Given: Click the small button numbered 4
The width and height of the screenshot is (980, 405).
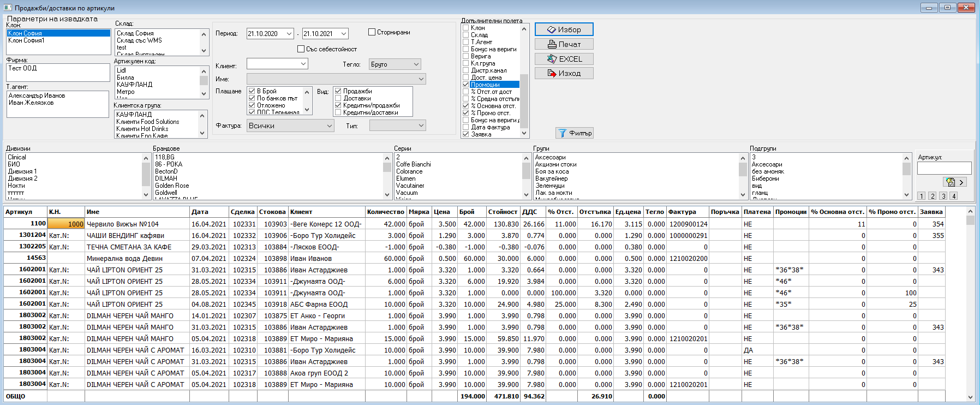Looking at the screenshot, I should 953,196.
